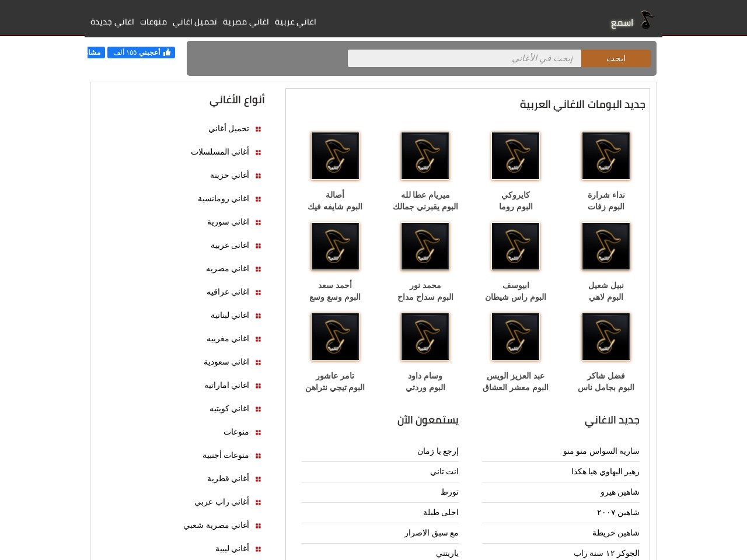Viewport: 747px width, 560px height.
Task: Open محمد نور album cover
Action: pyautogui.click(x=425, y=246)
